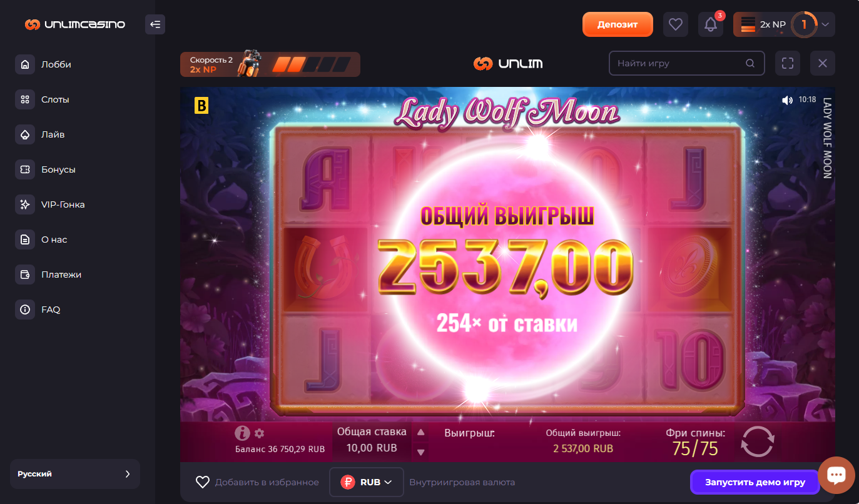This screenshot has width=859, height=504.
Task: Open favorites via the heart icon in header
Action: point(675,24)
